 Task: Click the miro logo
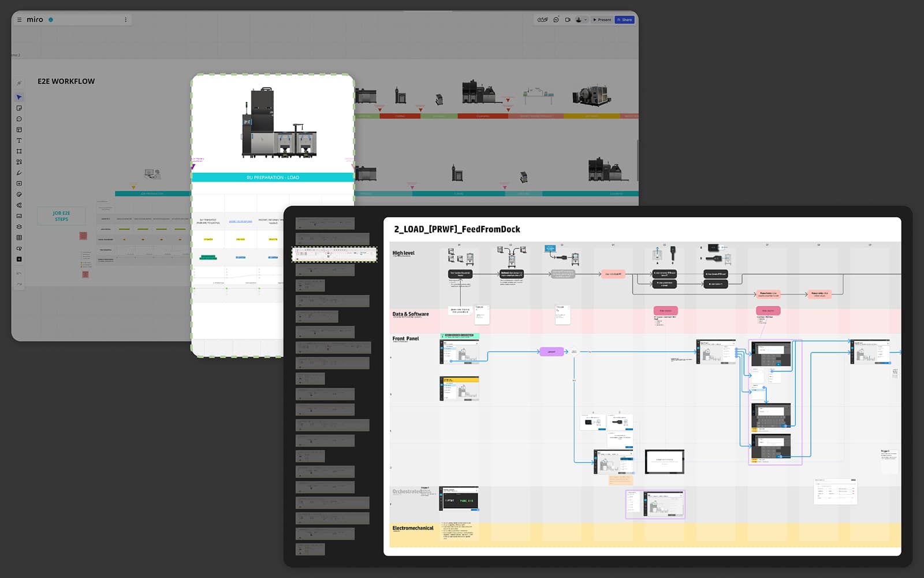pos(35,20)
